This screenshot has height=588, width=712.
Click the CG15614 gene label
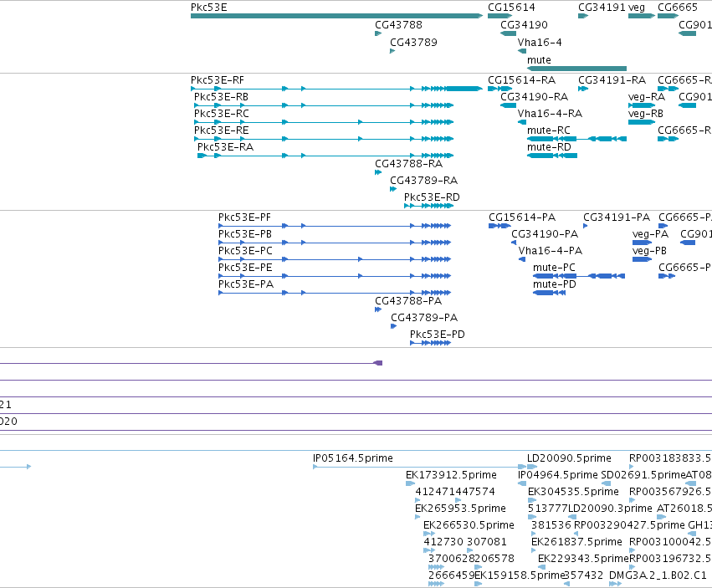pyautogui.click(x=511, y=8)
